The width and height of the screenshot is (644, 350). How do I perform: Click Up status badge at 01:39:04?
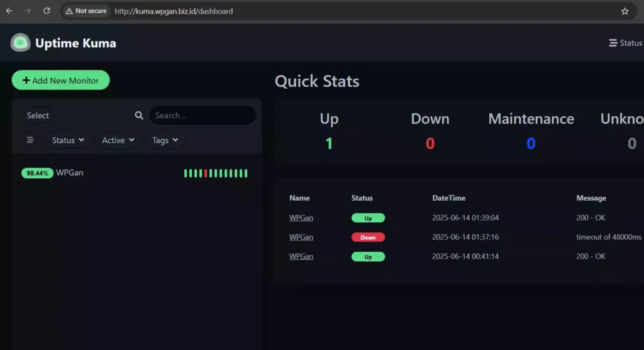(368, 218)
